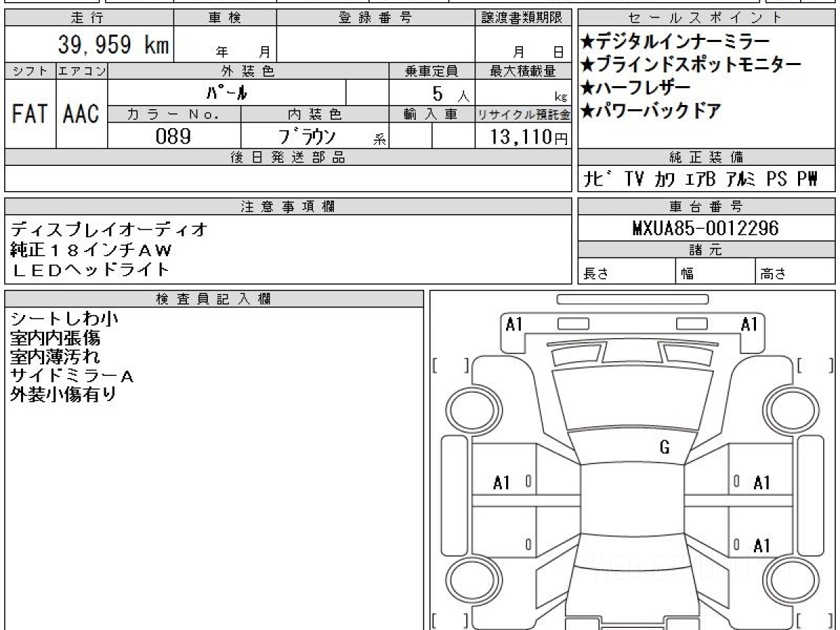Click the 車台番号 header
This screenshot has width=840, height=630.
706,206
